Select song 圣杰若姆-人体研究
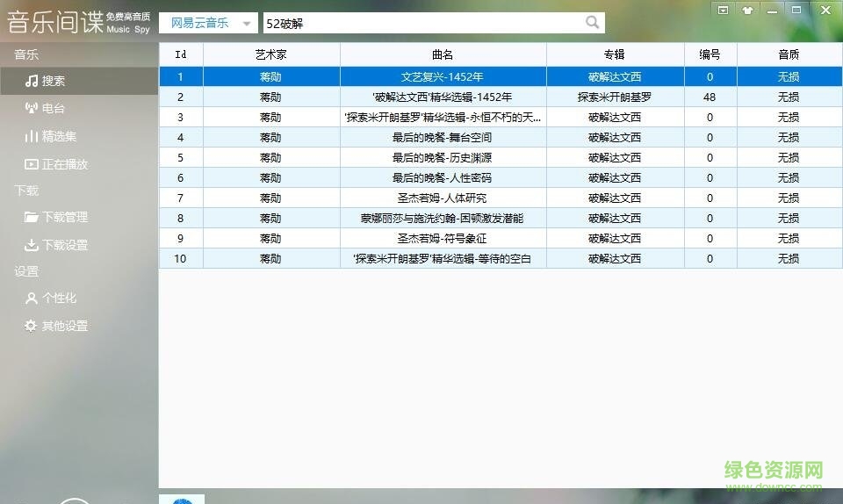This screenshot has width=843, height=504. click(x=442, y=198)
